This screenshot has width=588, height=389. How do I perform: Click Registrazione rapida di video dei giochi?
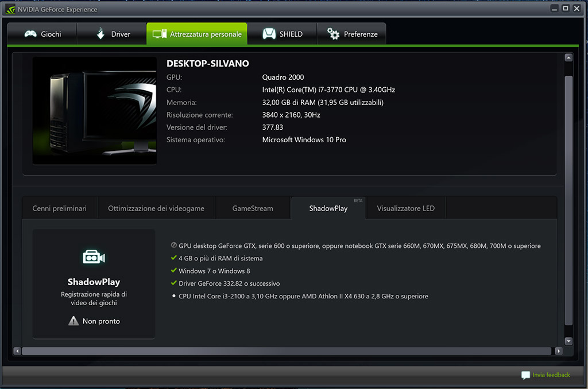pyautogui.click(x=94, y=298)
